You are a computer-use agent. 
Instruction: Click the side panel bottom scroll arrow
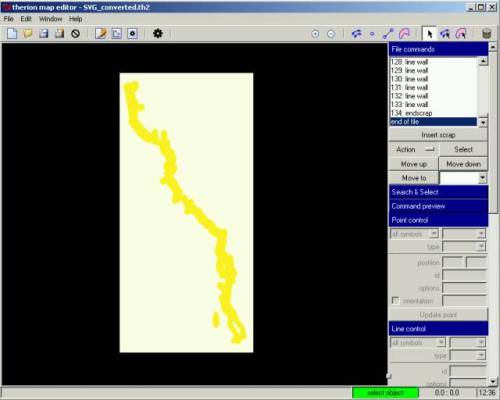[x=493, y=381]
